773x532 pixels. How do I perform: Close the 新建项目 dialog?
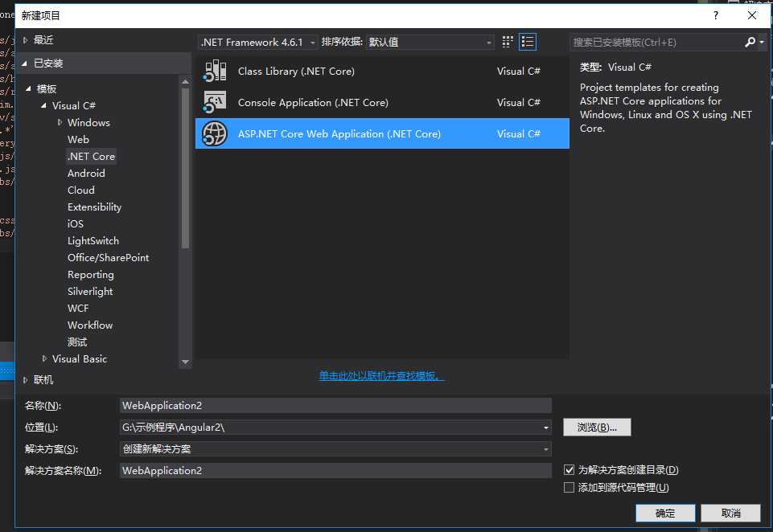(752, 15)
